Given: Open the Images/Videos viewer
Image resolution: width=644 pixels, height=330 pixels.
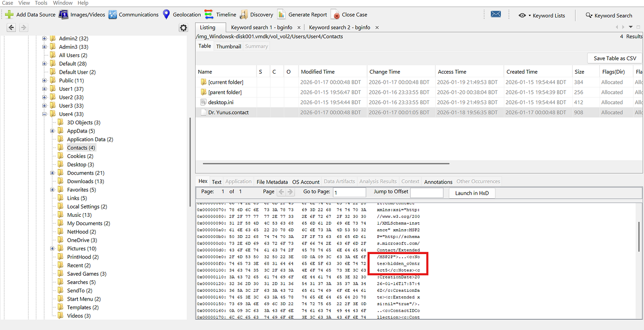Looking at the screenshot, I should (63, 15).
